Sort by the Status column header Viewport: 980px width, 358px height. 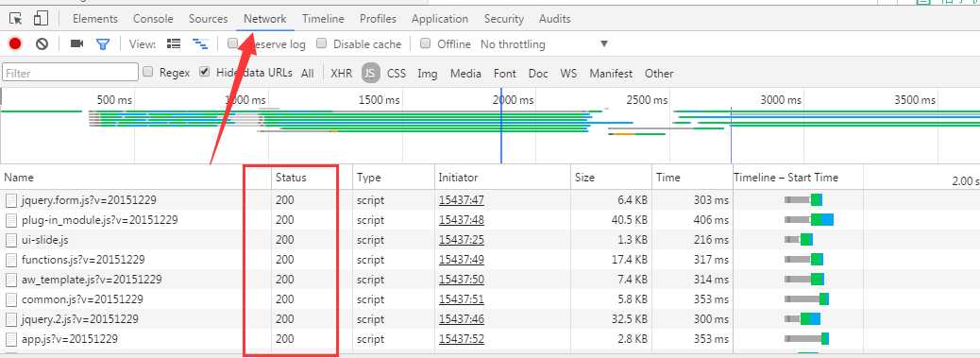click(x=312, y=178)
